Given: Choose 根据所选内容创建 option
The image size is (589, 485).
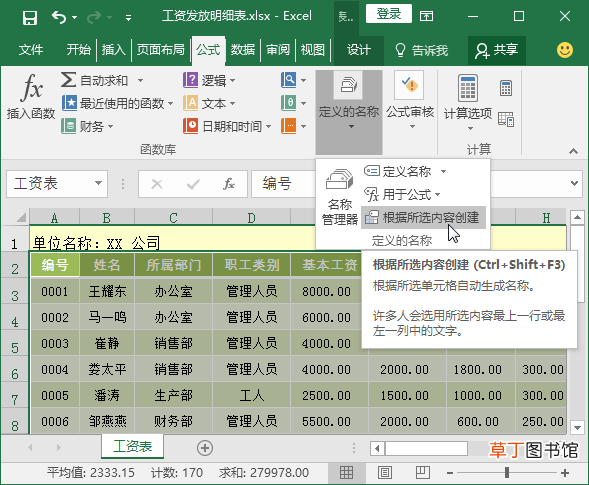Looking at the screenshot, I should pos(423,218).
